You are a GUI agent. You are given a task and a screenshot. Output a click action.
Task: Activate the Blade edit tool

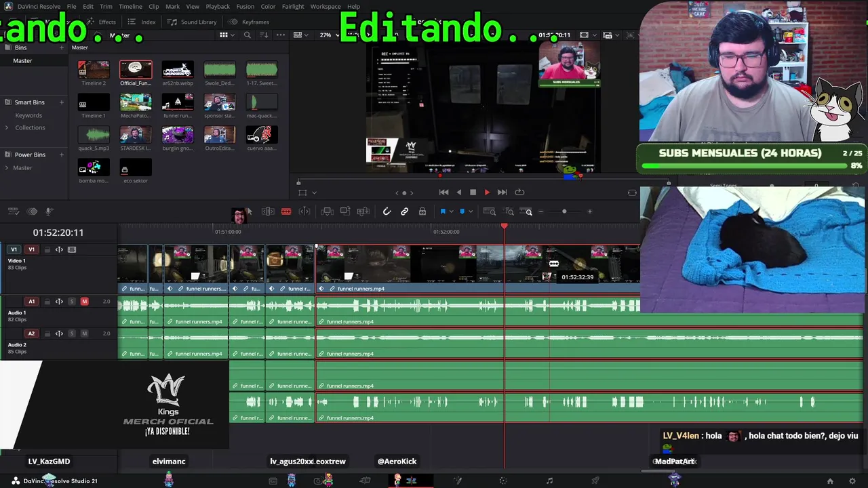[286, 211]
